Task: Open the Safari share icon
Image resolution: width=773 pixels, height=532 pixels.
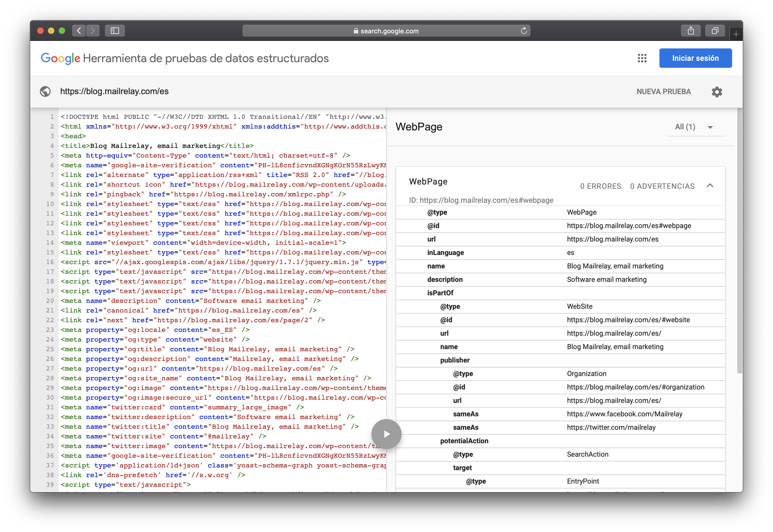Action: (691, 31)
